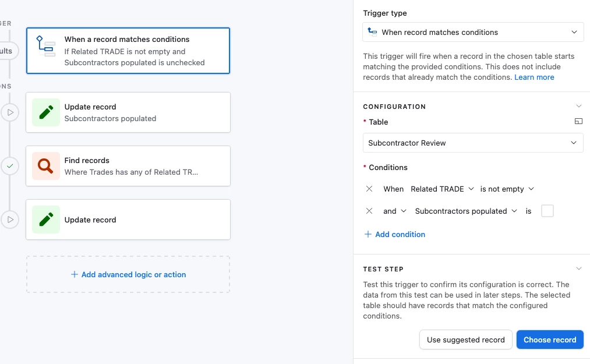
Task: Remove the Related TRADE condition with X
Action: point(369,189)
